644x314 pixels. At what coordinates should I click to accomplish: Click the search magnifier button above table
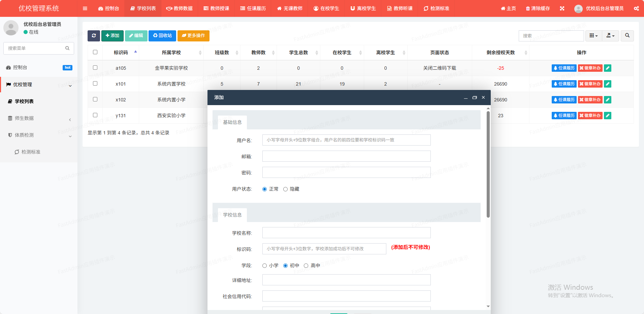[627, 36]
